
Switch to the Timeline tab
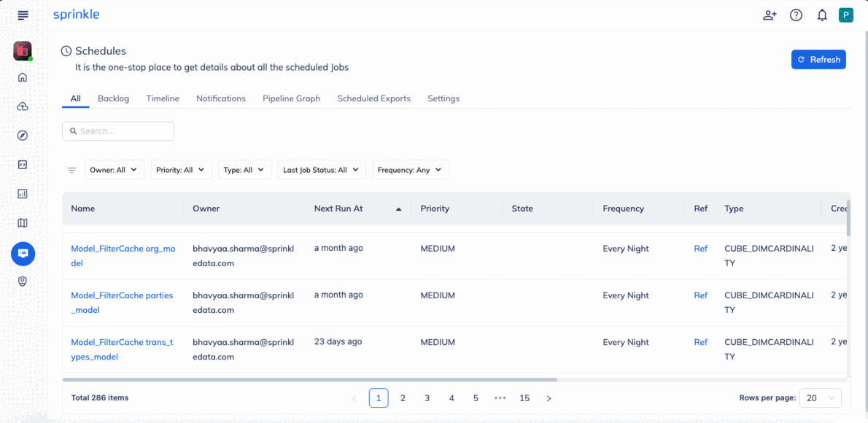pyautogui.click(x=163, y=98)
